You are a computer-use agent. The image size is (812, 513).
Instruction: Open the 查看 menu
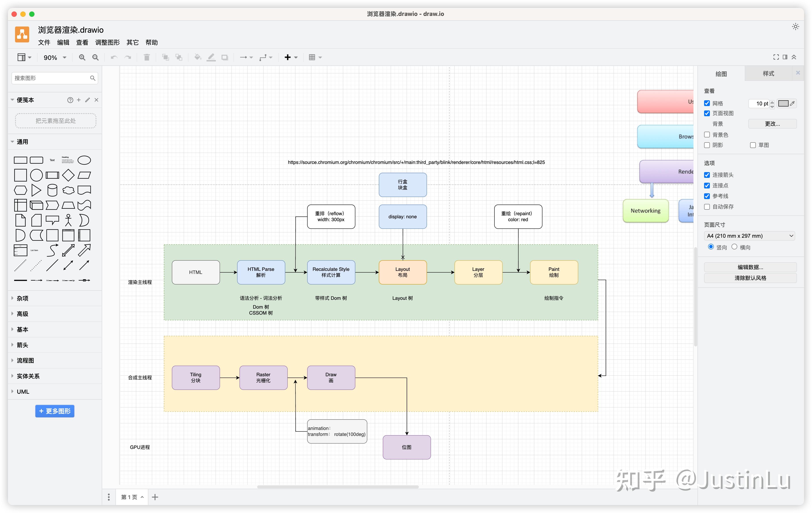(82, 42)
